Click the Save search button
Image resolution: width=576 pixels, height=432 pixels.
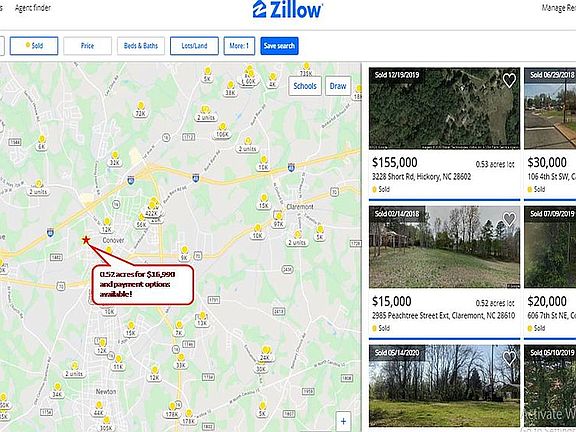pos(279,46)
